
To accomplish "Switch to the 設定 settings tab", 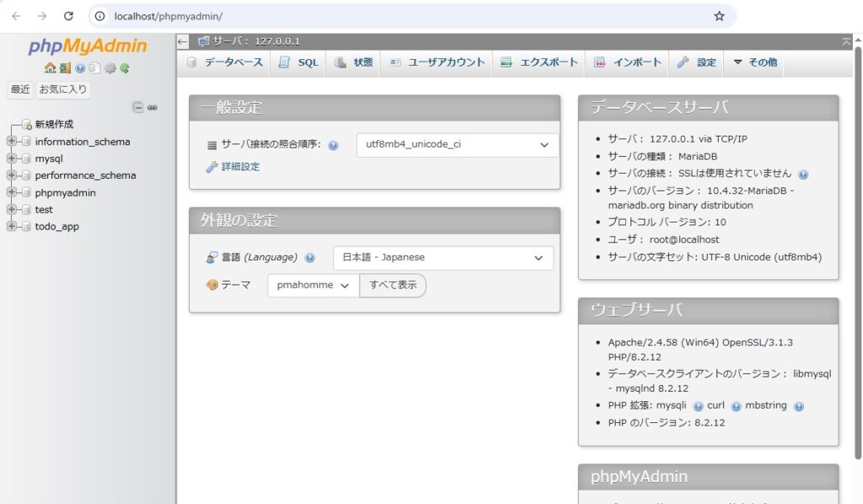I will (697, 62).
